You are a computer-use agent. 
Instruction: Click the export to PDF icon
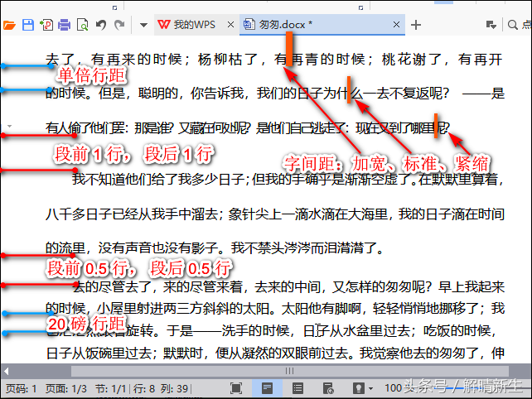46,25
